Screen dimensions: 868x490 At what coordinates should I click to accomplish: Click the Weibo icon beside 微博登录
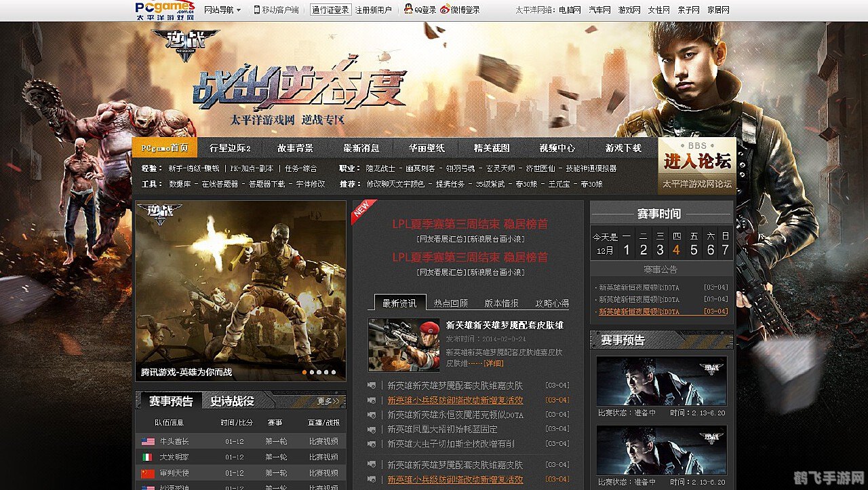(x=445, y=10)
